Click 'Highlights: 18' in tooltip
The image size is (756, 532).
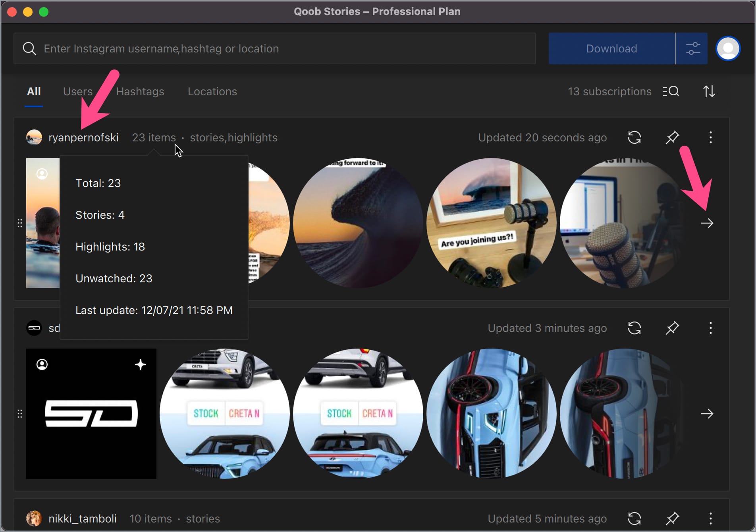pyautogui.click(x=110, y=247)
